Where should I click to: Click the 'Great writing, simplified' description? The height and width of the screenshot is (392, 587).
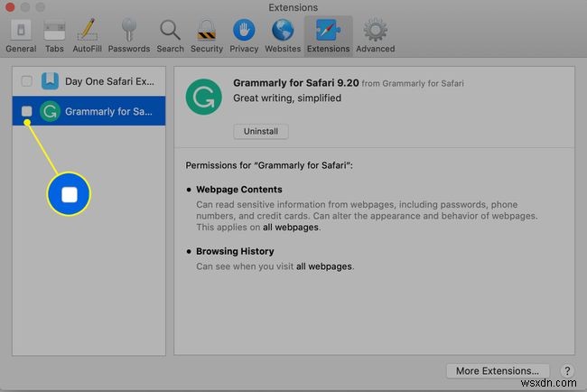(x=287, y=98)
